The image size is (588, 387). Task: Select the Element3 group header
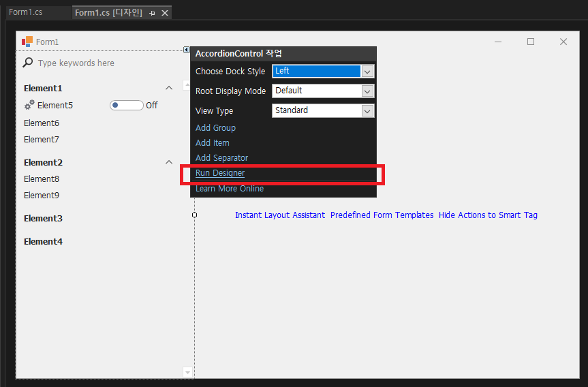tap(43, 218)
